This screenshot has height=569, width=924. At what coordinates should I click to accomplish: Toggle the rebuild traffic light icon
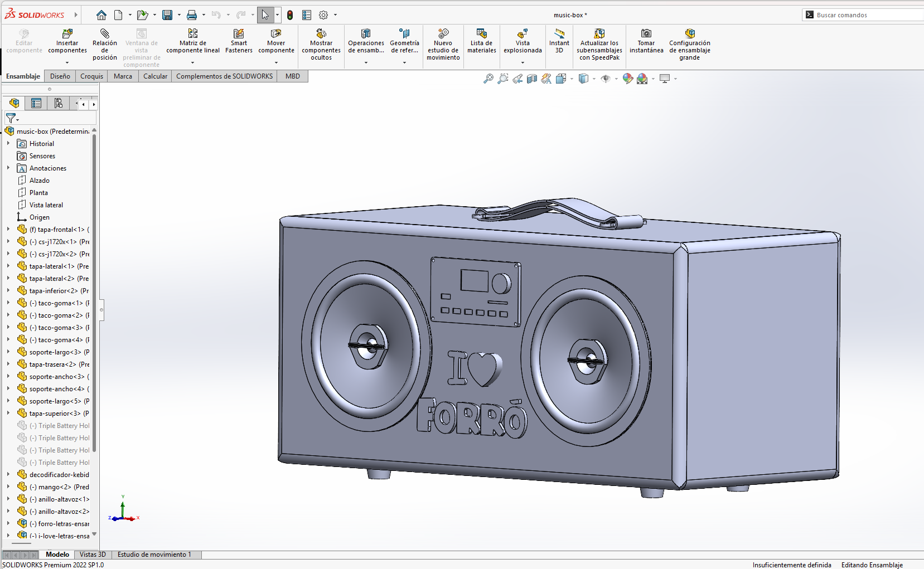click(x=290, y=15)
